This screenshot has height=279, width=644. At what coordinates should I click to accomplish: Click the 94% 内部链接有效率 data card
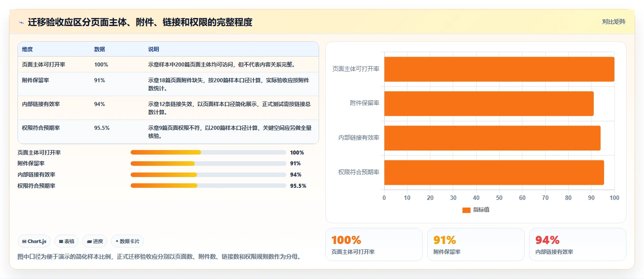click(x=578, y=244)
